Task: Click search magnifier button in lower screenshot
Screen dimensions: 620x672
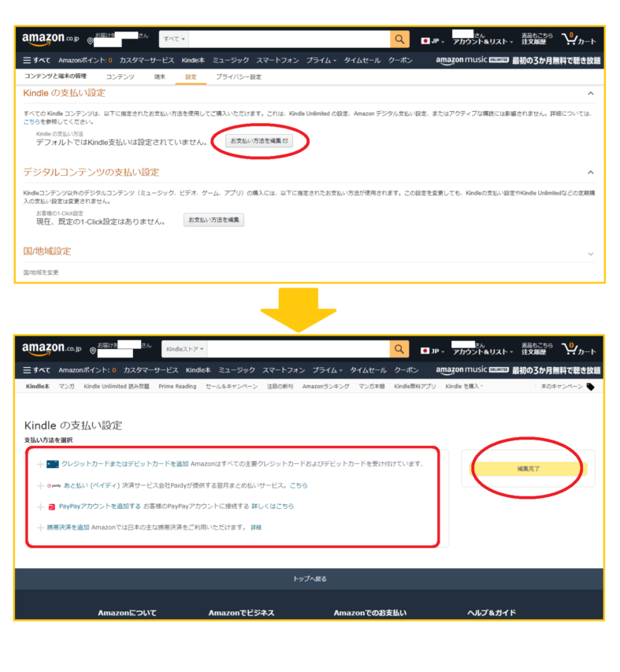Action: point(399,349)
